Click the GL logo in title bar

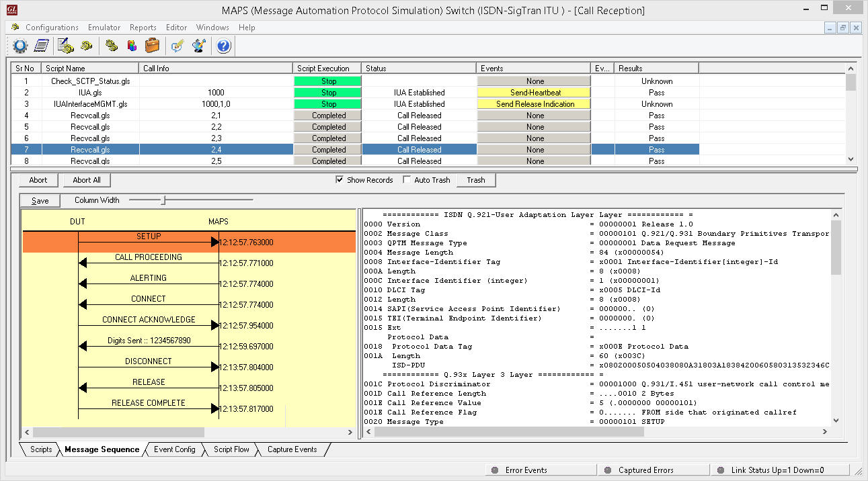[x=11, y=10]
